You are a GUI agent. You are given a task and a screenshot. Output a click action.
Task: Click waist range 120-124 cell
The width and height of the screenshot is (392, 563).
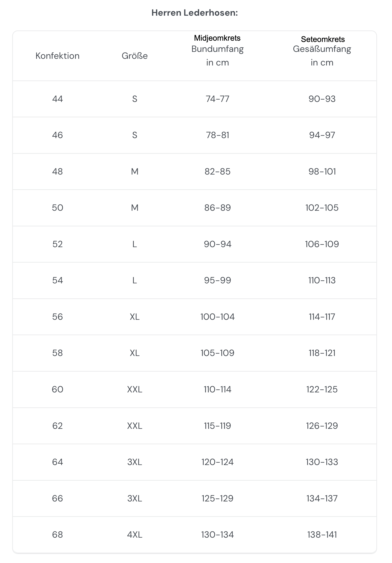217,462
